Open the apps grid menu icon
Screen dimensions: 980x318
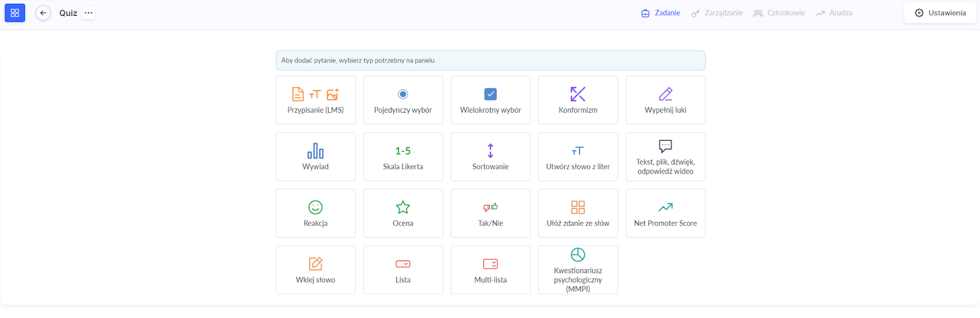coord(15,13)
